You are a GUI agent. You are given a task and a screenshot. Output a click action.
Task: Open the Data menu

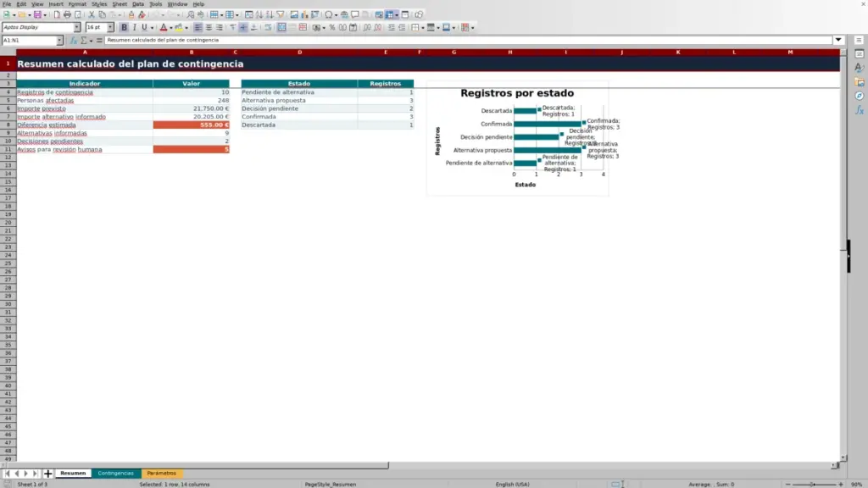138,4
